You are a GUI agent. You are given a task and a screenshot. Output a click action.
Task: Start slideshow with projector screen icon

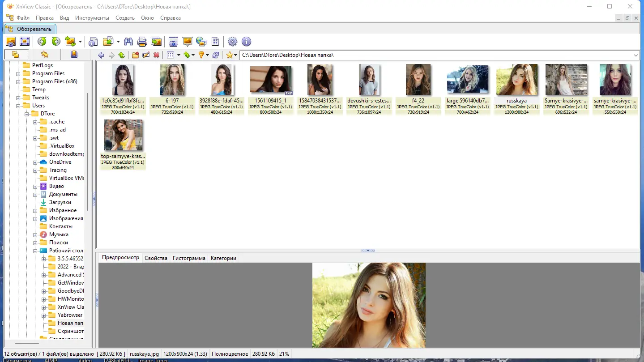(188, 42)
